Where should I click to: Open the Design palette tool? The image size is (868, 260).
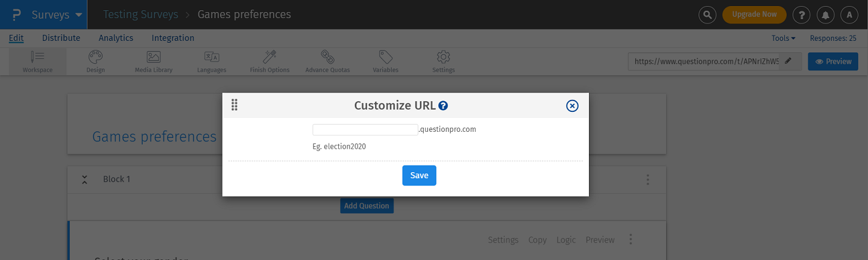[95, 61]
